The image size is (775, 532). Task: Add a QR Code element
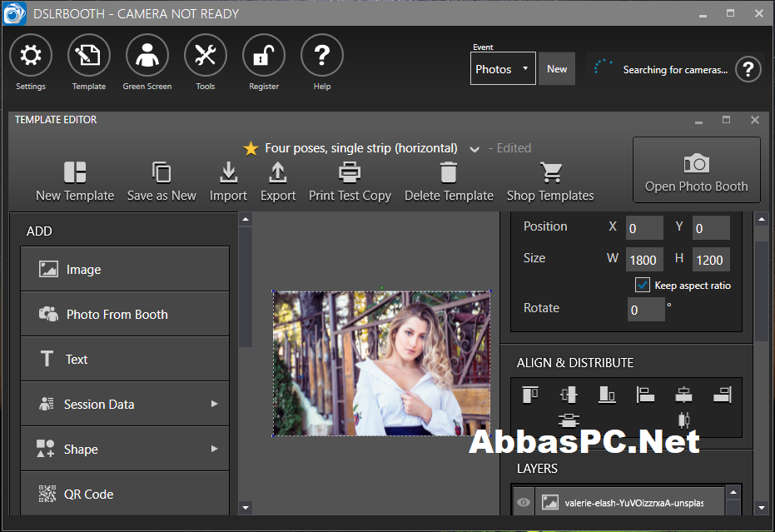pyautogui.click(x=125, y=493)
